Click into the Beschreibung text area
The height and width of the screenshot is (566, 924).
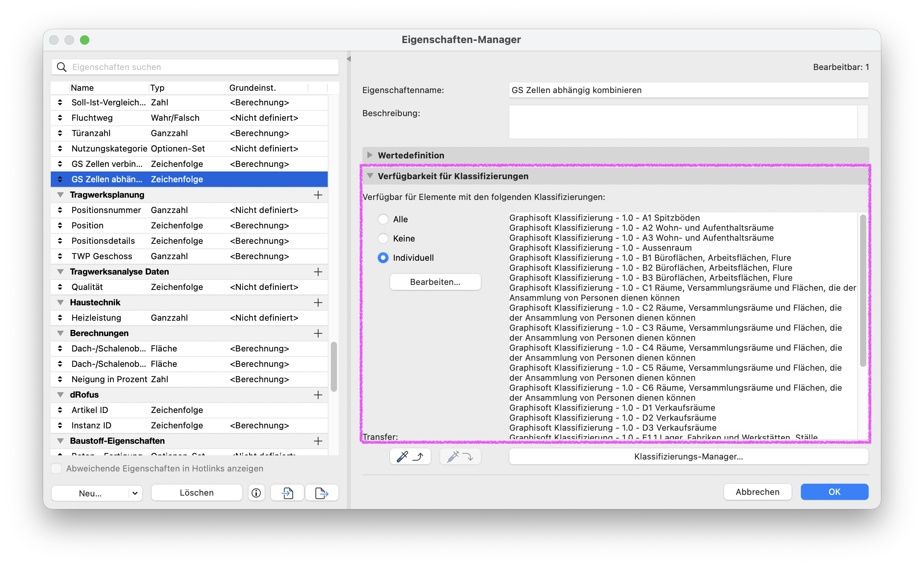[x=683, y=122]
